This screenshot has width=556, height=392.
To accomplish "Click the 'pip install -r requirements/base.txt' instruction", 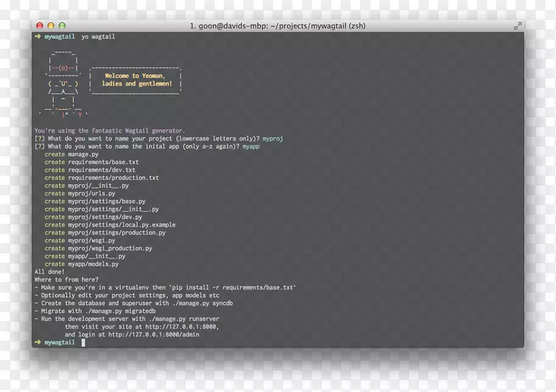I will click(x=165, y=287).
